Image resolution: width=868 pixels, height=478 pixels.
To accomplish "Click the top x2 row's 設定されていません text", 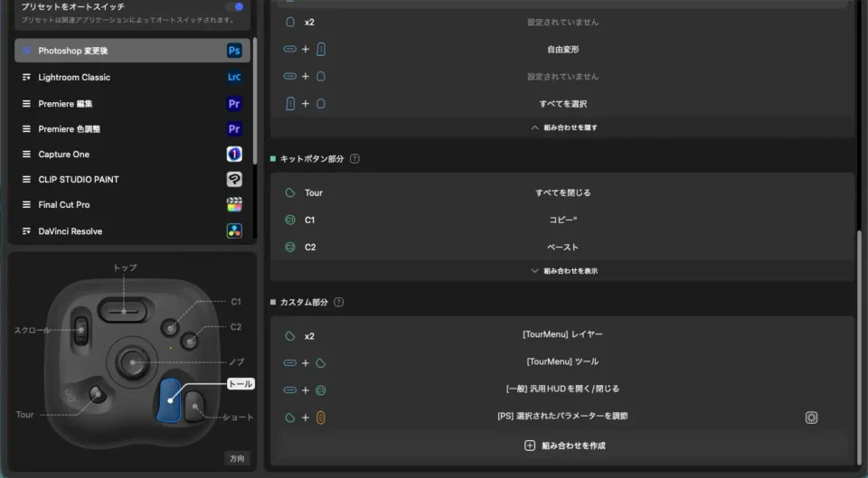I will [563, 22].
